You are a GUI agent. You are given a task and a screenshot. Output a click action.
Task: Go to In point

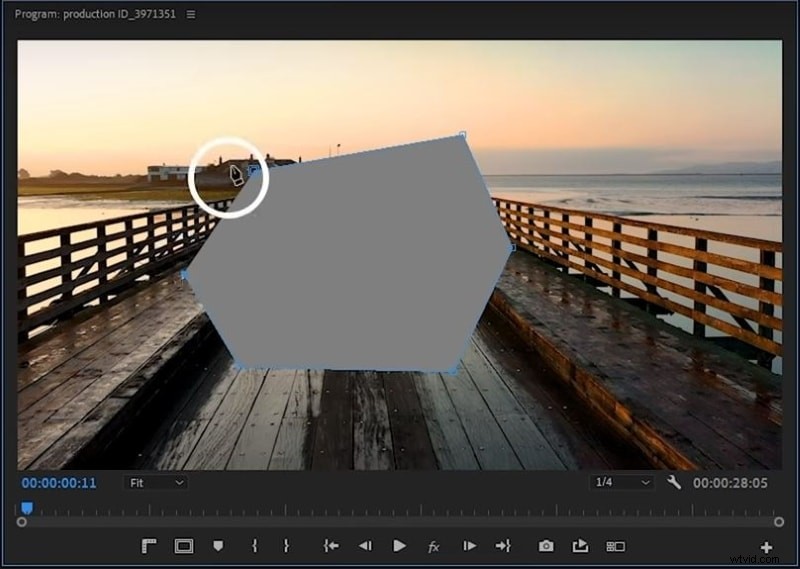tap(331, 546)
